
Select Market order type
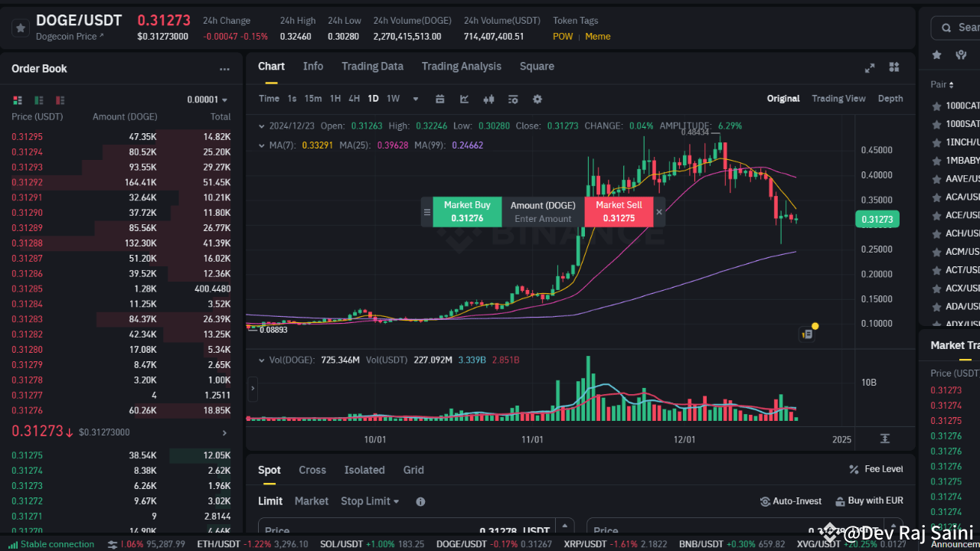(x=312, y=501)
